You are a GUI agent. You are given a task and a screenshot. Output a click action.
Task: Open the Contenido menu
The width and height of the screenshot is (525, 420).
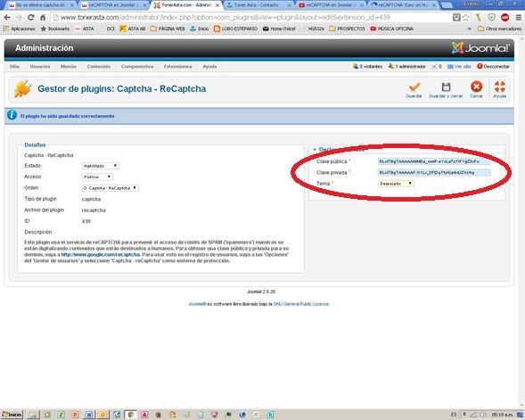[x=99, y=67]
